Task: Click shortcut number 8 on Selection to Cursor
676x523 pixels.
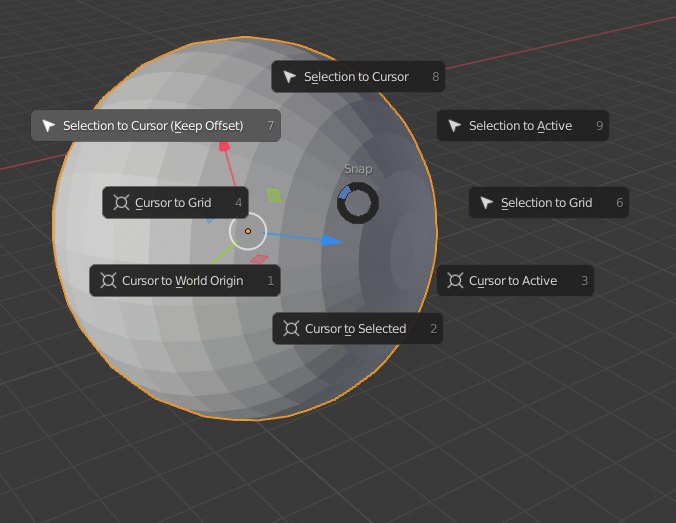Action: [x=435, y=77]
